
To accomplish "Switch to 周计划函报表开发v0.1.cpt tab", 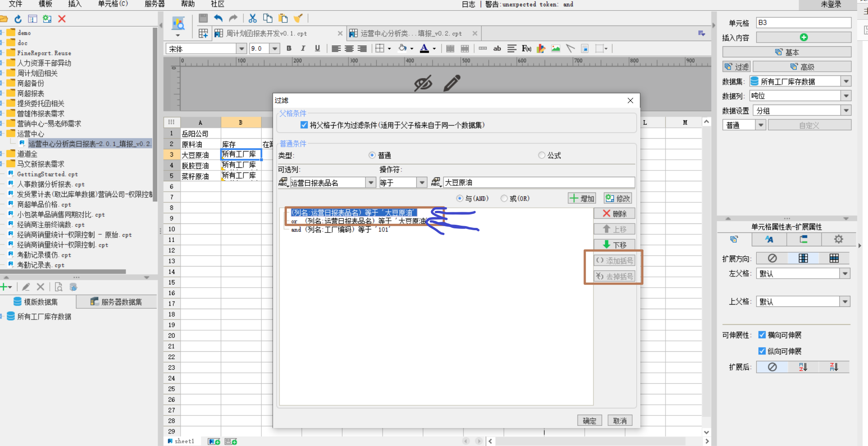I will coord(266,34).
